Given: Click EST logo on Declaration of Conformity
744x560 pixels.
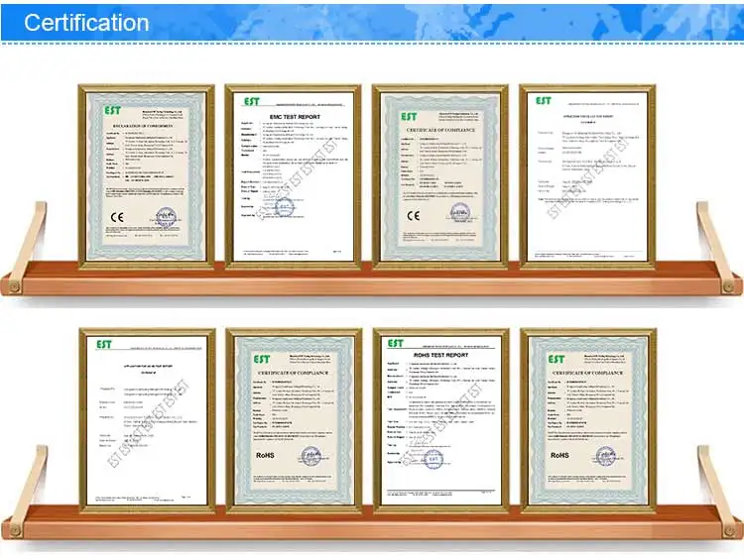Looking at the screenshot, I should pyautogui.click(x=112, y=110).
